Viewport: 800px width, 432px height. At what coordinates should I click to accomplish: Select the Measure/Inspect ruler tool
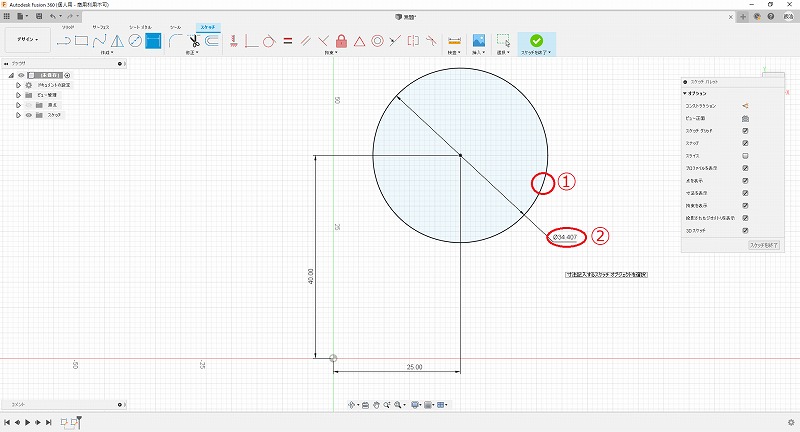click(454, 41)
